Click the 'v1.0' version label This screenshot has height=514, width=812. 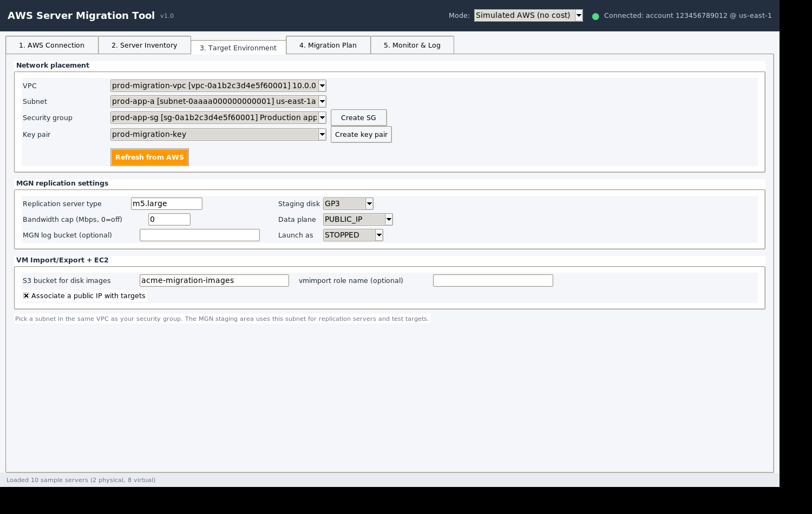coord(167,16)
